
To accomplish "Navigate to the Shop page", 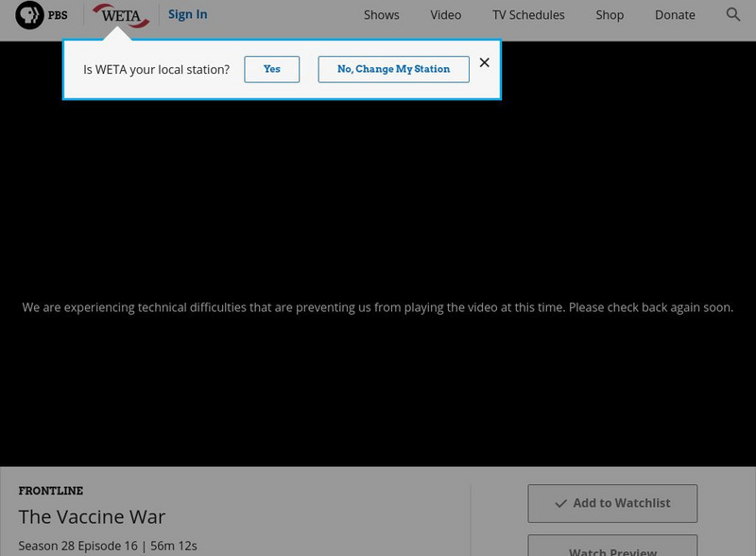I will pyautogui.click(x=610, y=15).
